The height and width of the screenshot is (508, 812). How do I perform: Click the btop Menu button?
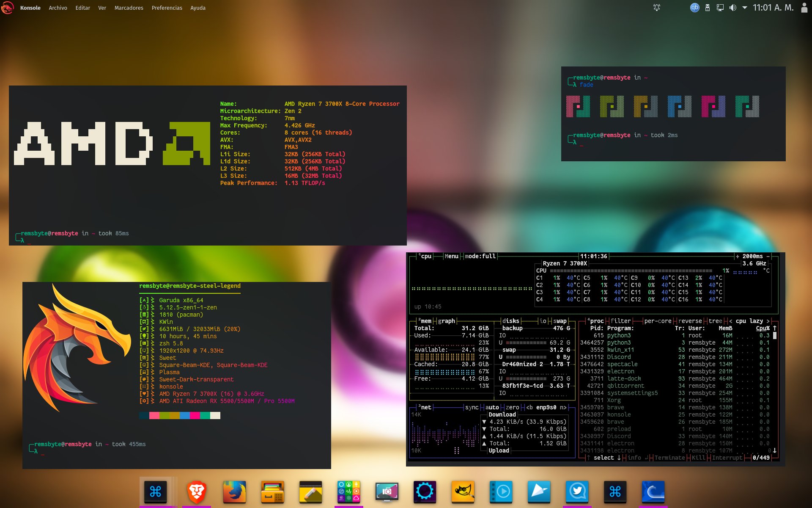(x=451, y=256)
